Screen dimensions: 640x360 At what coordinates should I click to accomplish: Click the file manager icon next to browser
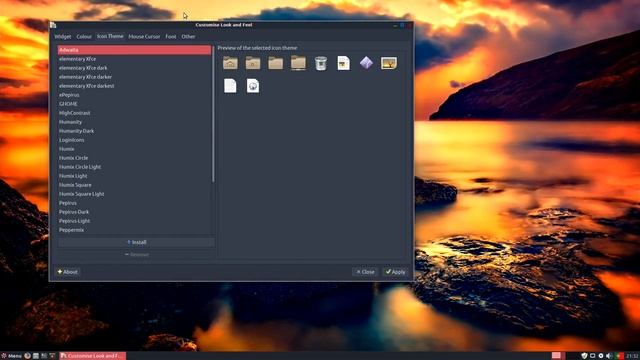tap(36, 356)
